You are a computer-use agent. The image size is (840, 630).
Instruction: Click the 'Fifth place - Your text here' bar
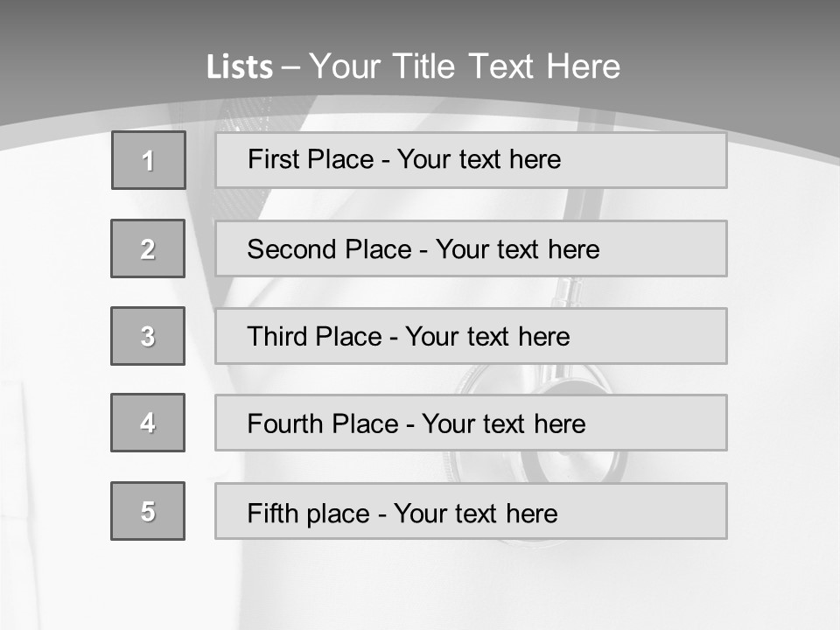point(471,511)
